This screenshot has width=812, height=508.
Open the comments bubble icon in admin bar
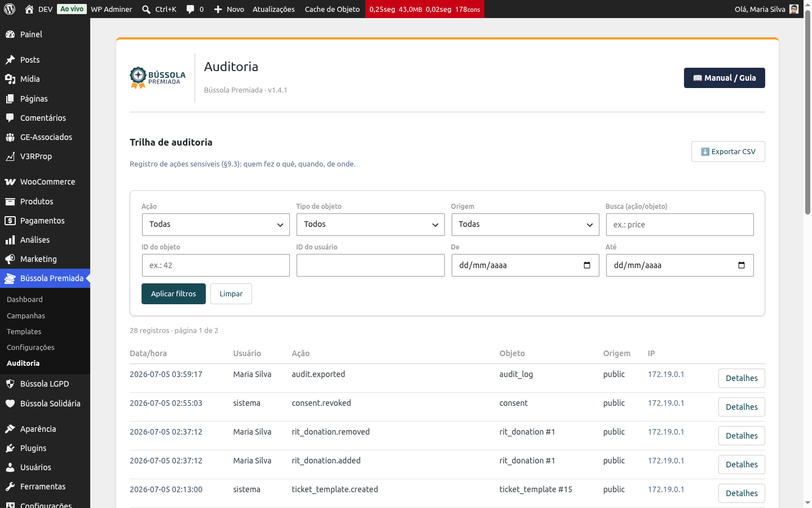(x=191, y=9)
